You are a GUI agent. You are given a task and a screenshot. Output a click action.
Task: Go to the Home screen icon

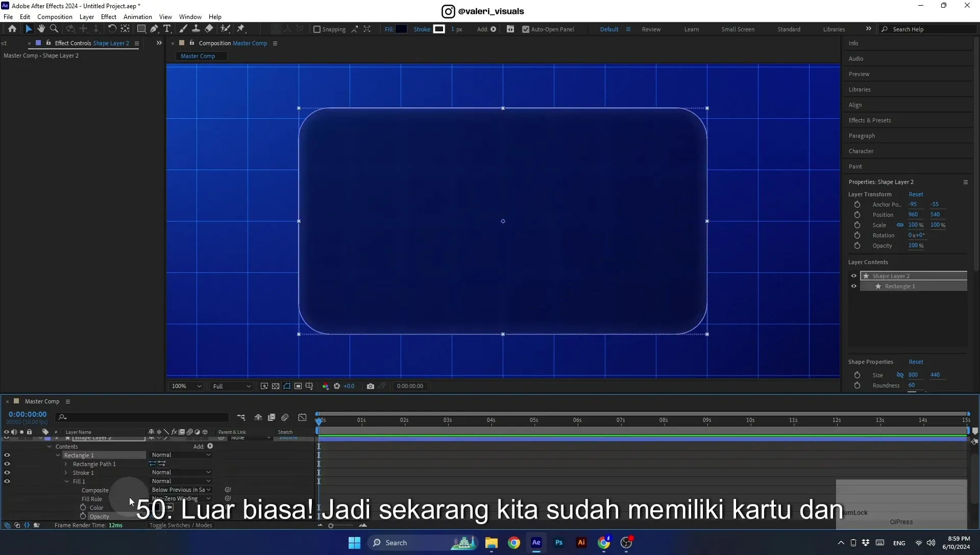tap(12, 29)
